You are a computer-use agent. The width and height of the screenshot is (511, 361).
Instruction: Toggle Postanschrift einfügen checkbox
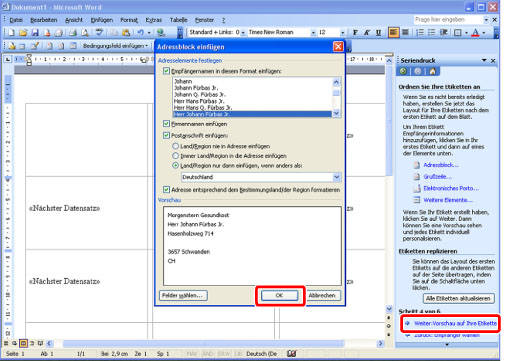point(166,135)
